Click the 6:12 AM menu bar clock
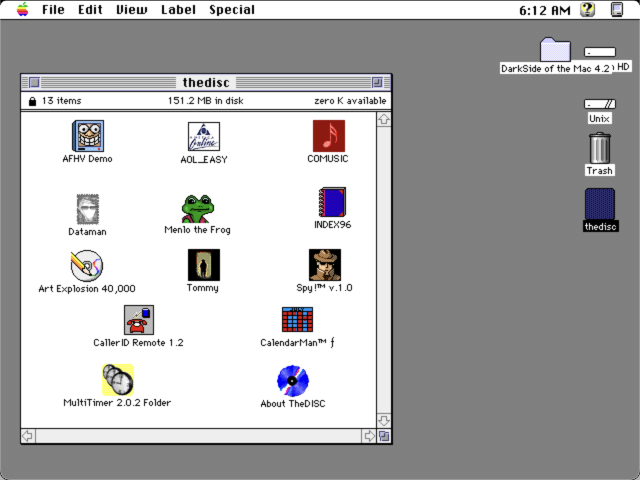 (545, 10)
